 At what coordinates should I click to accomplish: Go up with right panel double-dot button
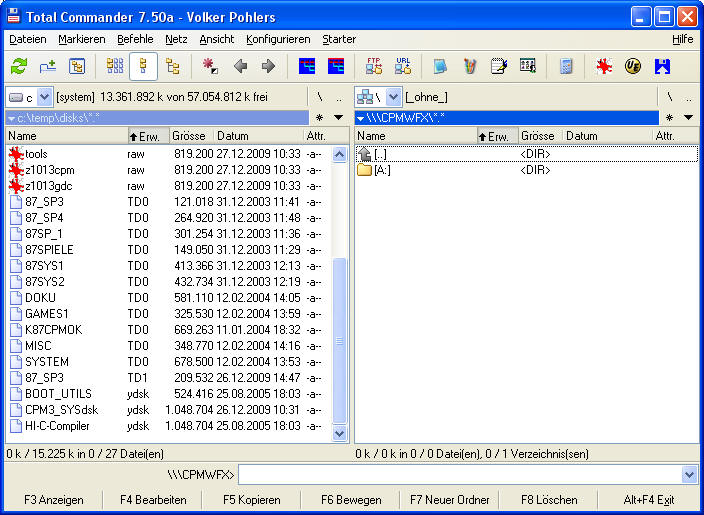pos(689,97)
